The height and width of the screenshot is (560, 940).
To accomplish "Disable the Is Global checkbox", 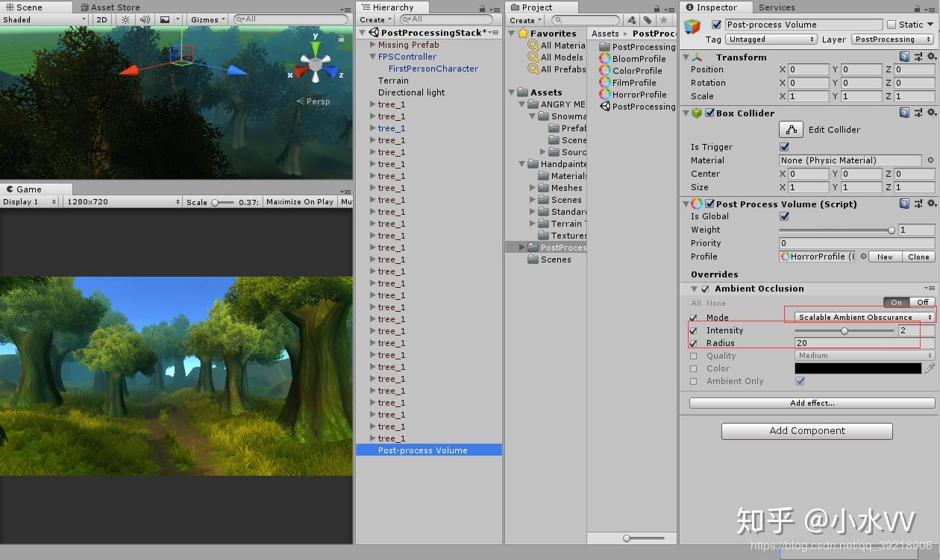I will [784, 216].
